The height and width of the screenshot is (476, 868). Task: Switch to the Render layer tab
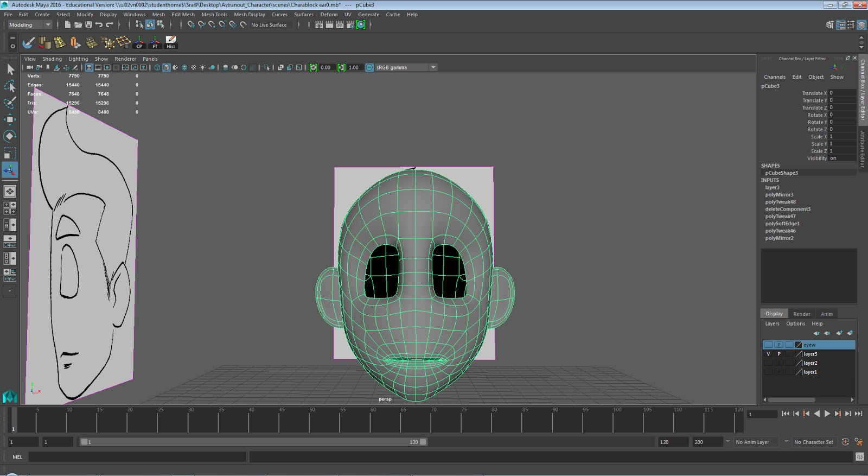pyautogui.click(x=801, y=314)
